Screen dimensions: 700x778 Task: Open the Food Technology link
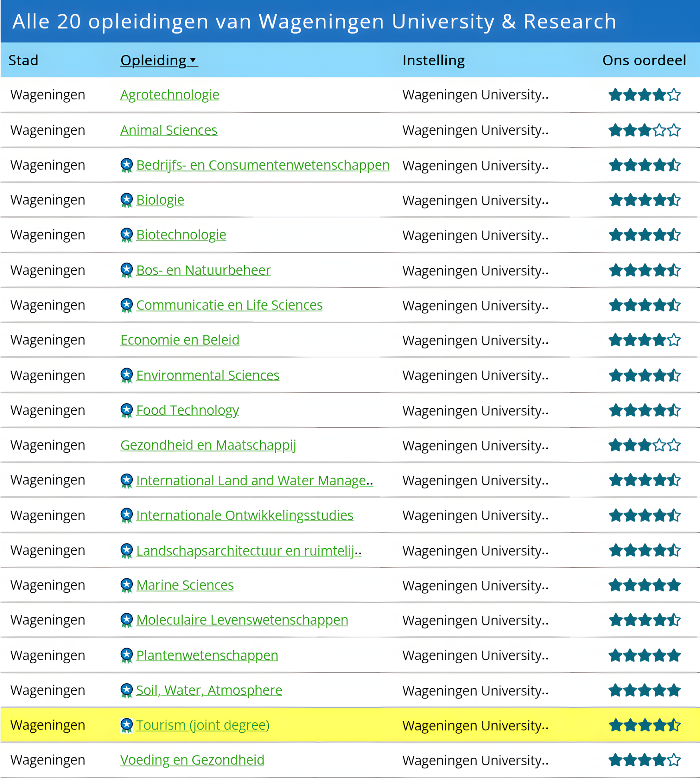(x=188, y=410)
